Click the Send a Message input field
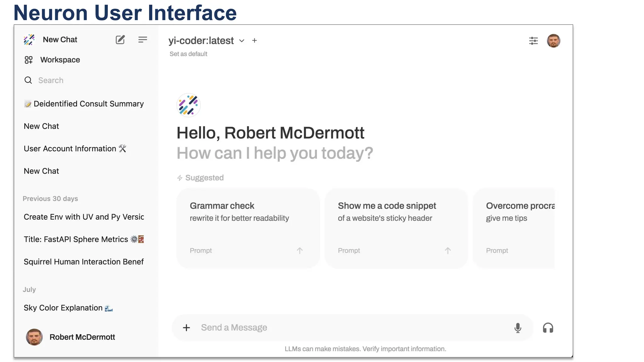This screenshot has height=362, width=644. 346,328
